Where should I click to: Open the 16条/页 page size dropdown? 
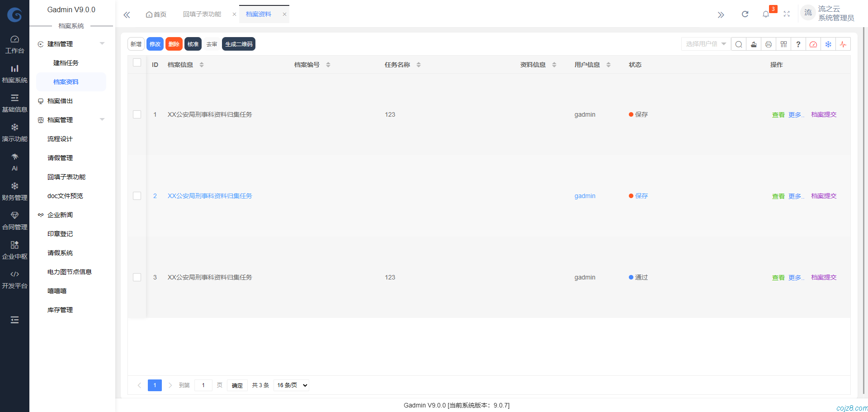tap(291, 385)
